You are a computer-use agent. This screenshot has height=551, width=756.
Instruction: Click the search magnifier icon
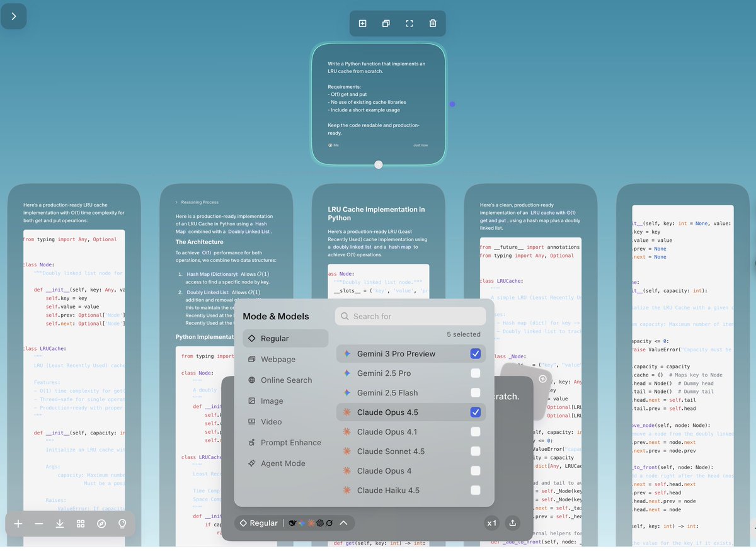345,316
